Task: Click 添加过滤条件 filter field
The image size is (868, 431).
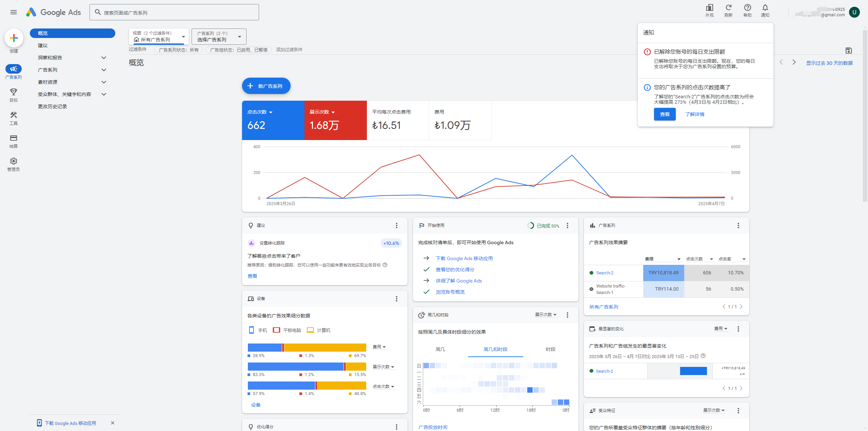Action: coord(289,50)
